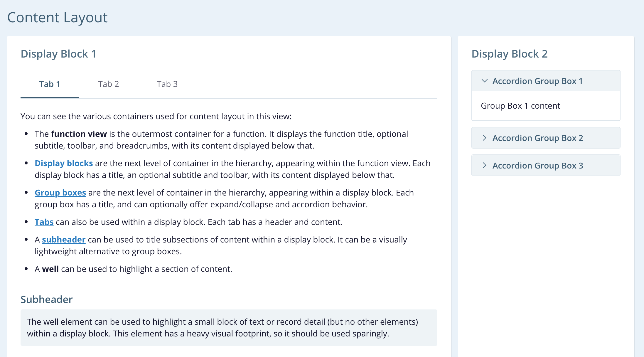
Task: Click Accordion Group Box 1 header
Action: 537,81
